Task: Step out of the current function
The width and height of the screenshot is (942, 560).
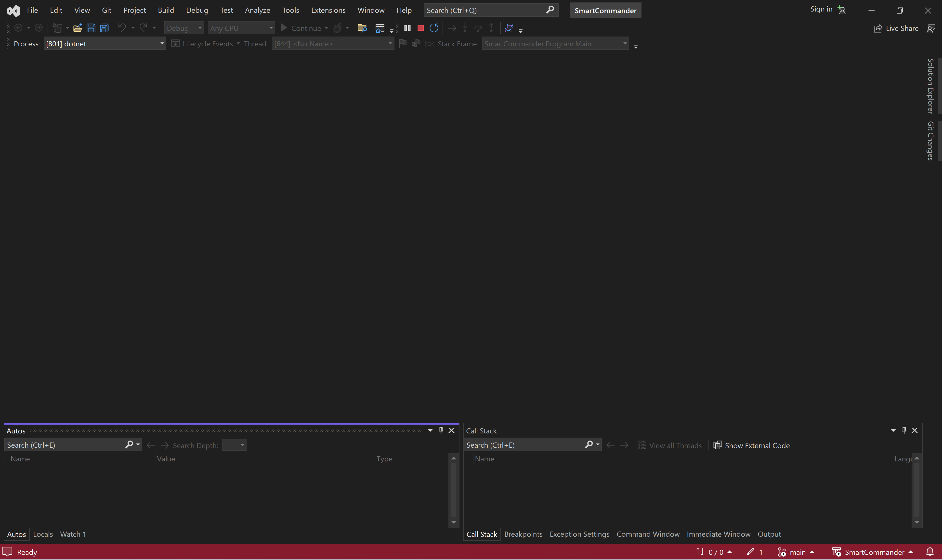Action: coord(491,27)
